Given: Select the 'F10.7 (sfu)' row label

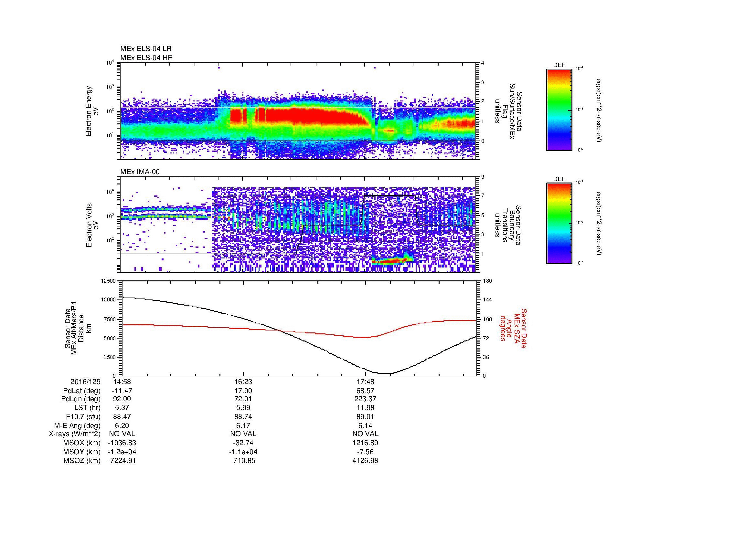Looking at the screenshot, I should (83, 416).
